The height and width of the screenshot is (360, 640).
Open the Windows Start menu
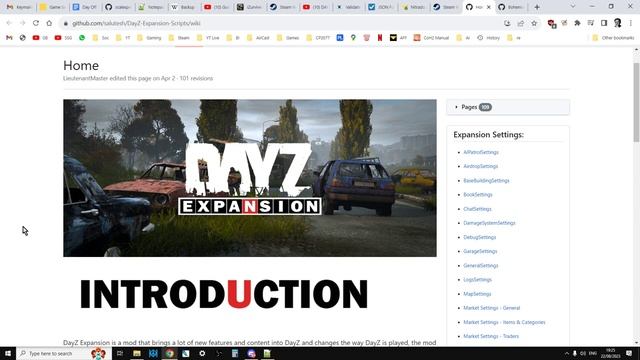[8, 353]
